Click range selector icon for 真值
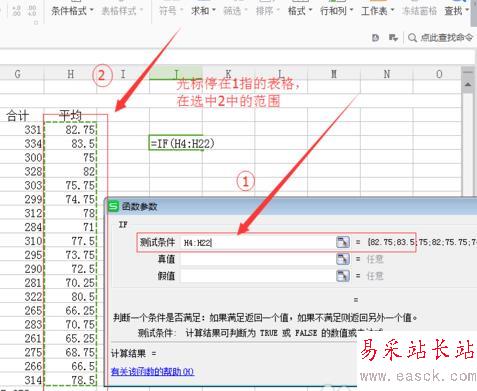The width and height of the screenshot is (477, 391). pyautogui.click(x=343, y=259)
